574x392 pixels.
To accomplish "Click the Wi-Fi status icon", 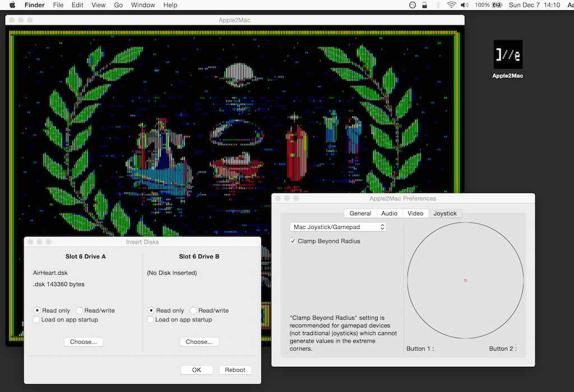I will tap(451, 5).
